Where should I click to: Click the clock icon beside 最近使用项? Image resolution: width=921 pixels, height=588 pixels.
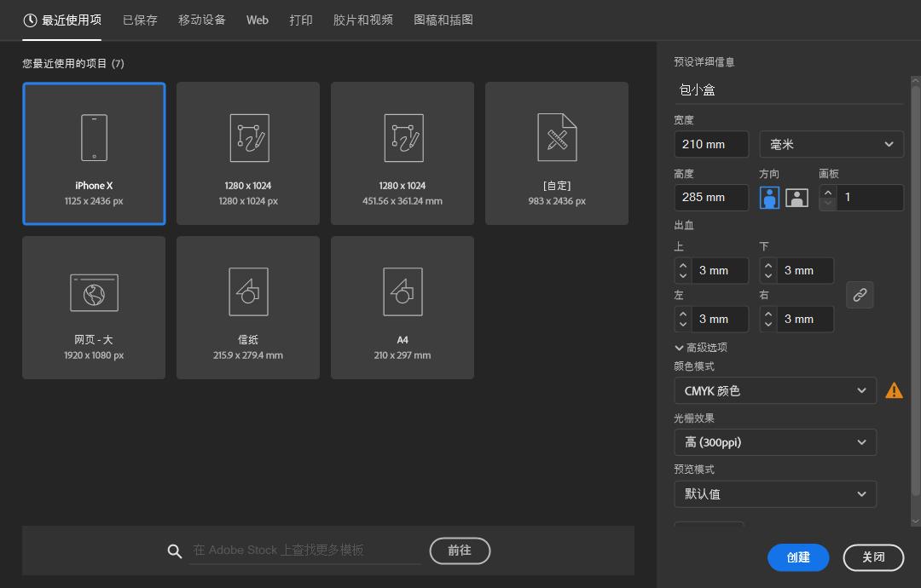(x=26, y=20)
